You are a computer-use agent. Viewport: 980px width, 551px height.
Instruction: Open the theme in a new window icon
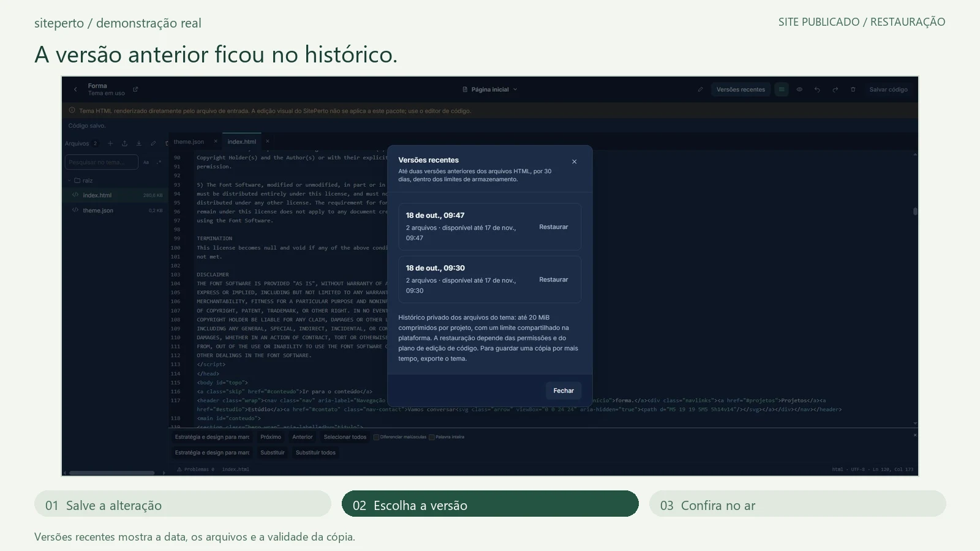click(x=135, y=89)
